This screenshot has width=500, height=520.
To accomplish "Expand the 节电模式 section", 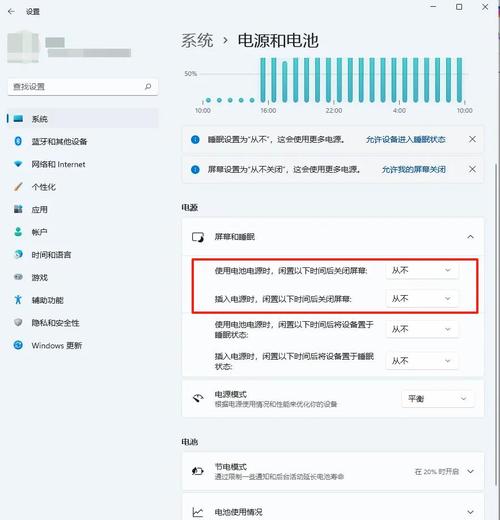I will (470, 471).
